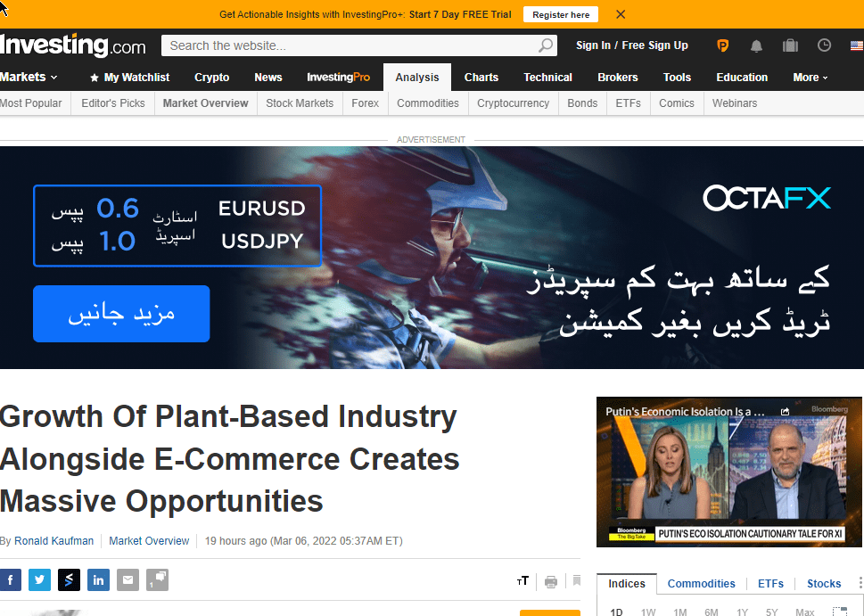Go to the Crypto menu
Screen dimensions: 864x616
[x=211, y=78]
